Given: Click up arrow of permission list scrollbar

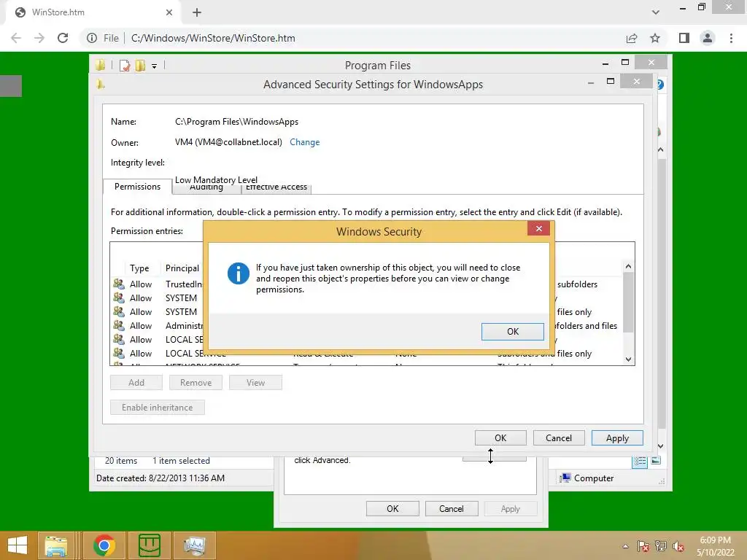Looking at the screenshot, I should coord(628,266).
